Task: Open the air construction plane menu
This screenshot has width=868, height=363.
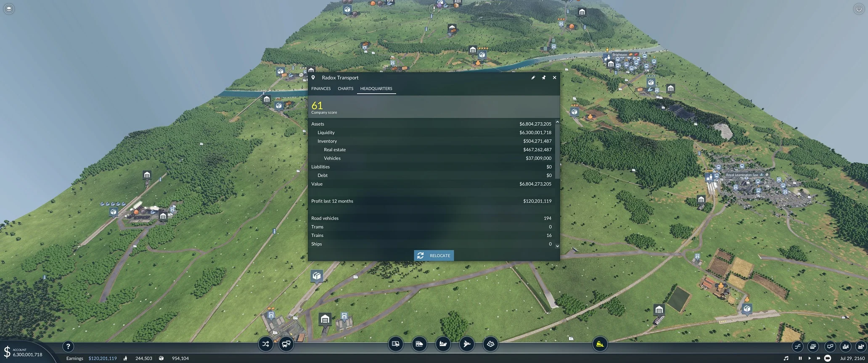Action: (x=466, y=344)
